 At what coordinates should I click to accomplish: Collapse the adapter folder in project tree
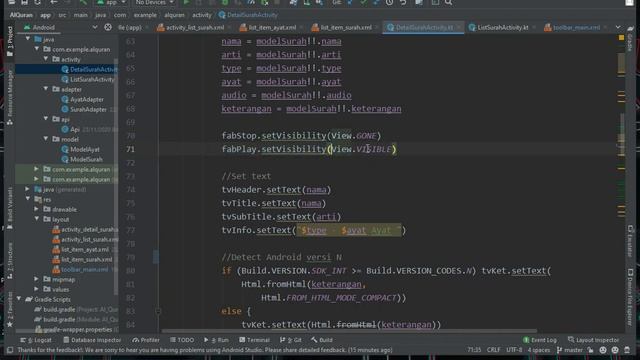[46, 89]
